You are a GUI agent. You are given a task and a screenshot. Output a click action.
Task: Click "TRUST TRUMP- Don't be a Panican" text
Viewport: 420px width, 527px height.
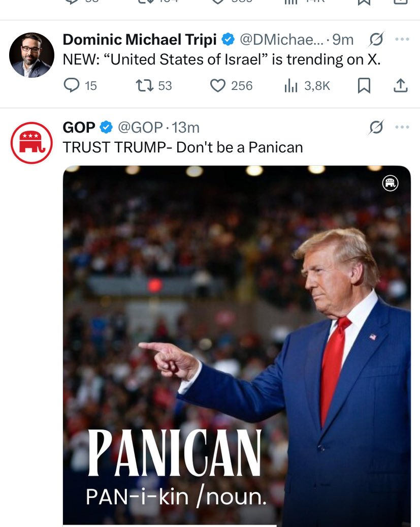[x=183, y=147]
